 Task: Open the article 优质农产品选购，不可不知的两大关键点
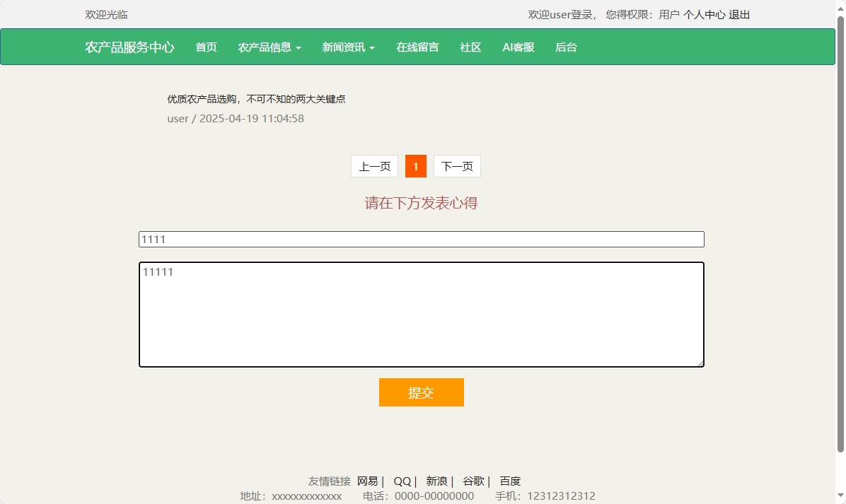point(256,99)
